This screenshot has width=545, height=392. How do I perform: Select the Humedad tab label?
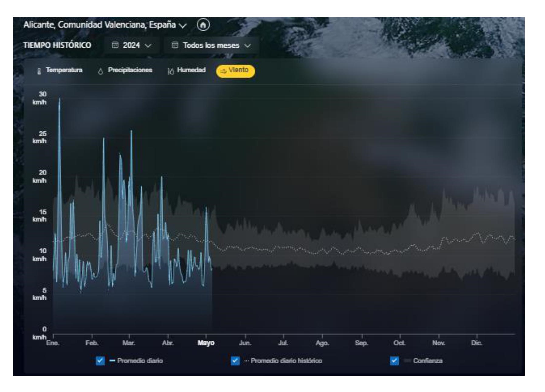tap(191, 70)
